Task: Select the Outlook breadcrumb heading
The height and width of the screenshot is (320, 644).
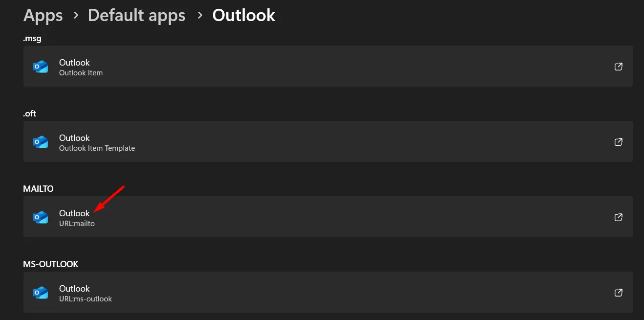Action: click(x=243, y=15)
